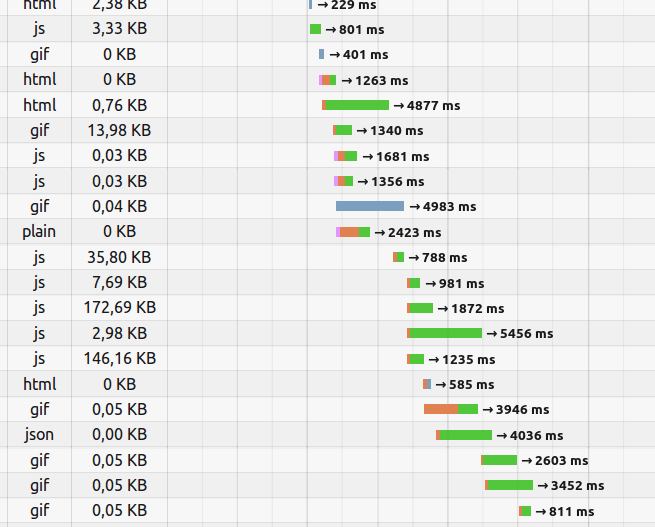Select the 811 ms gif timing bar

click(x=525, y=511)
